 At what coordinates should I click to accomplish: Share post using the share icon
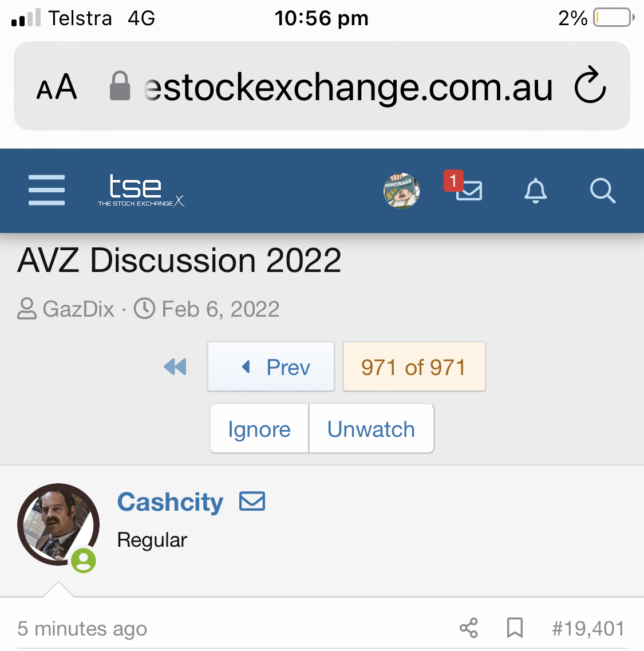(x=469, y=628)
